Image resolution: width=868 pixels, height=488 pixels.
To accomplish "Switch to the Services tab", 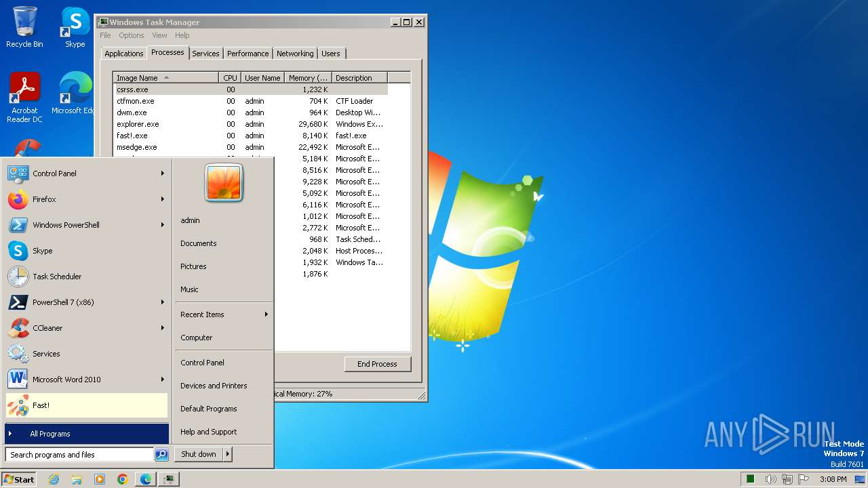I will coord(205,54).
